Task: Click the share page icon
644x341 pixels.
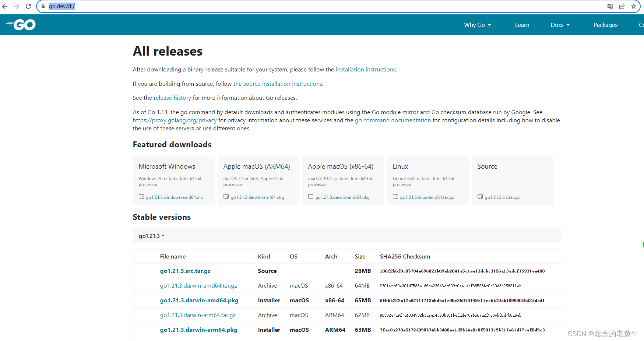Action: (622, 6)
